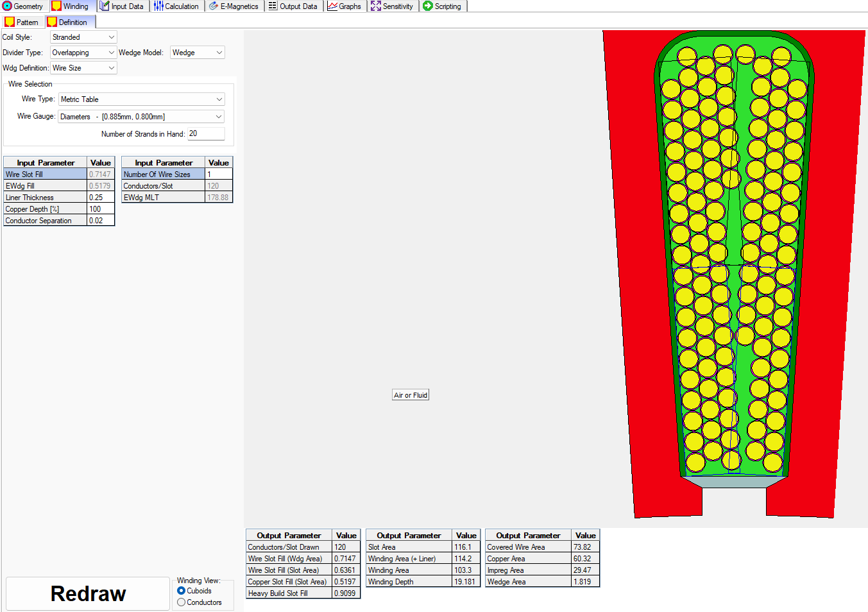
Task: Open the Wdg Definition dropdown
Action: (83, 68)
